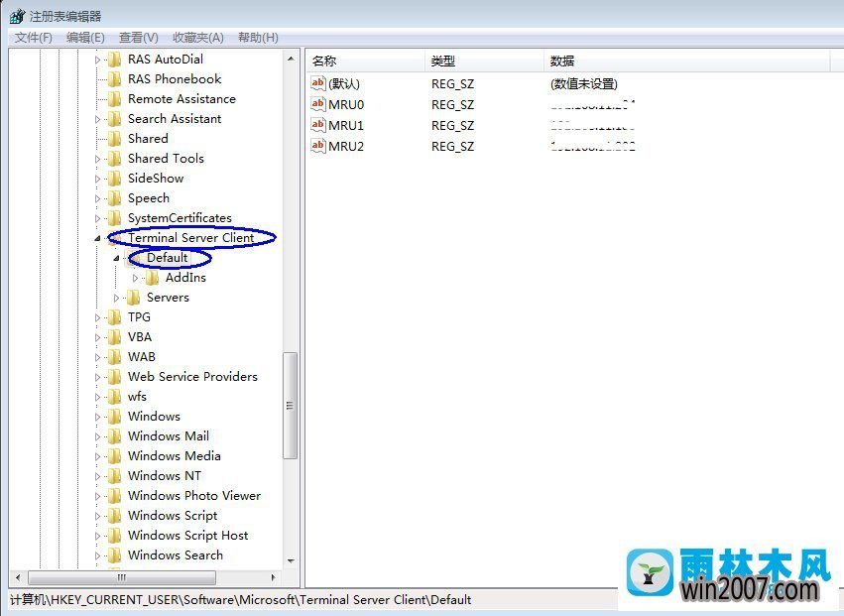Viewport: 844px width, 616px height.
Task: Click the Remote Assistance folder icon
Action: click(115, 99)
